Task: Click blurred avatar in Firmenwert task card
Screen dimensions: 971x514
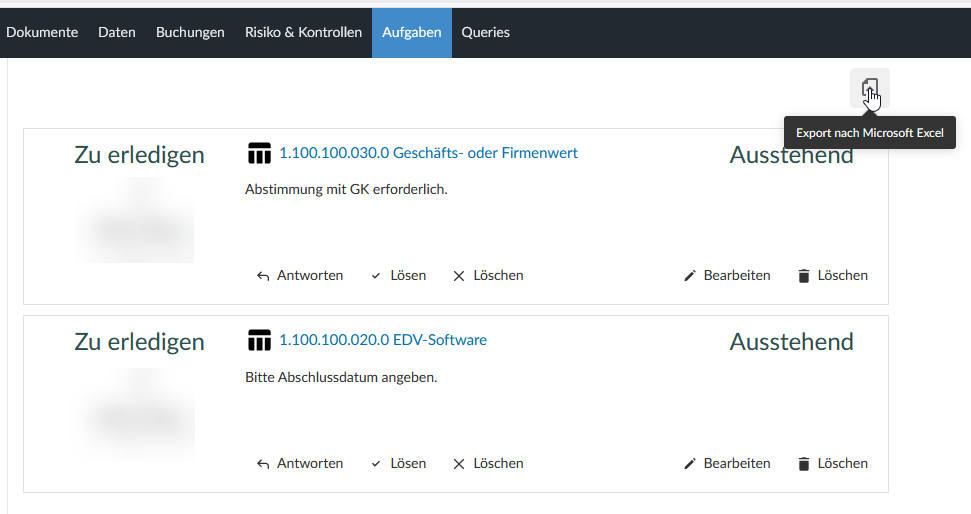Action: pos(135,220)
